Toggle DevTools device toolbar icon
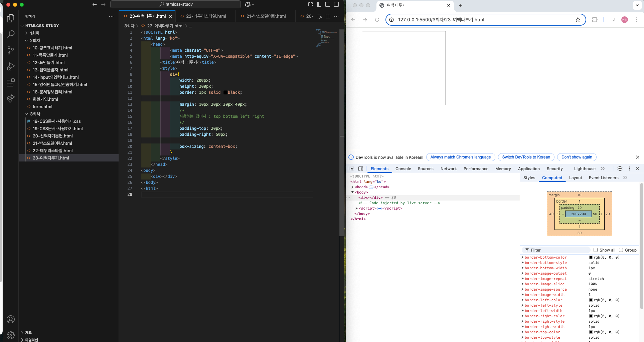The image size is (644, 342). pyautogui.click(x=360, y=168)
